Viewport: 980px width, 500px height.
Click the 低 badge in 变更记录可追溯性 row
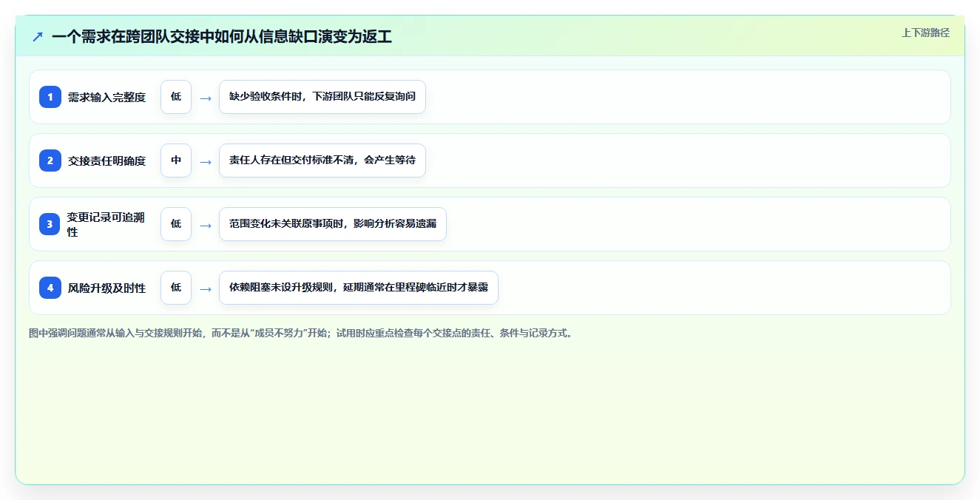coord(176,224)
